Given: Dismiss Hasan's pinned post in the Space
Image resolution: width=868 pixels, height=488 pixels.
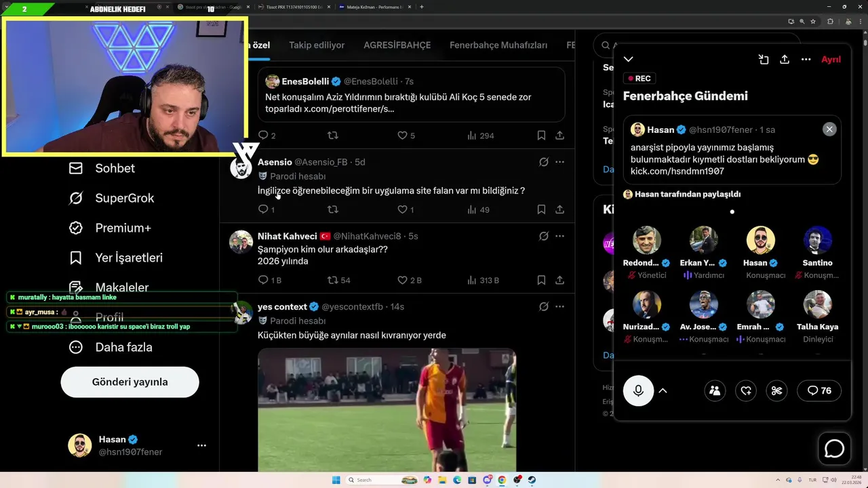Looking at the screenshot, I should tap(829, 129).
